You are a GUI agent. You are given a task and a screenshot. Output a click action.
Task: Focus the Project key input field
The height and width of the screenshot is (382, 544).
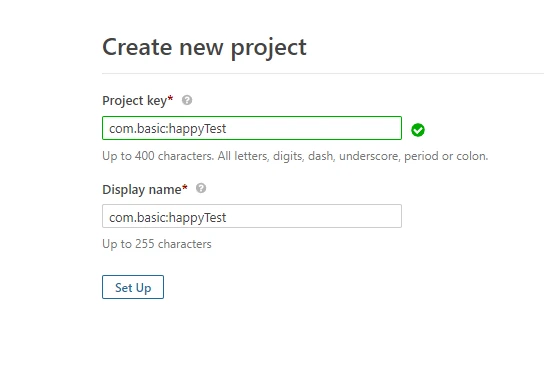coord(252,128)
